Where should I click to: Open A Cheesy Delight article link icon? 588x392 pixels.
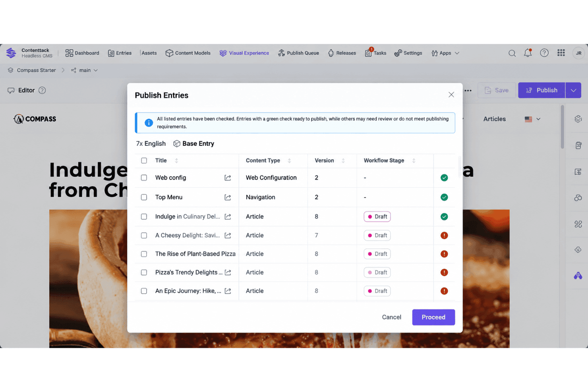click(228, 236)
